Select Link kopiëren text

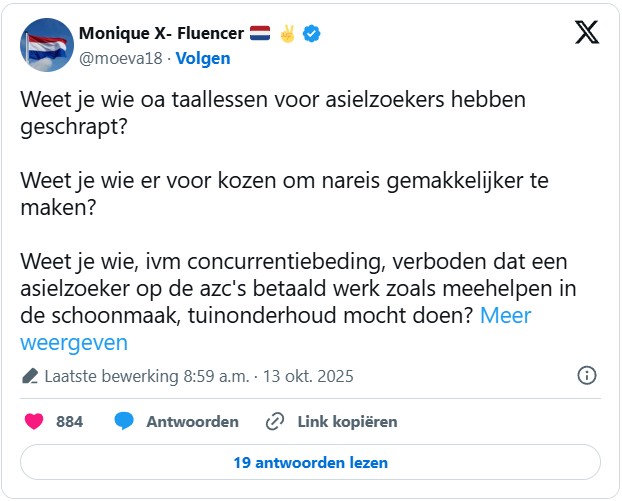coord(347,422)
